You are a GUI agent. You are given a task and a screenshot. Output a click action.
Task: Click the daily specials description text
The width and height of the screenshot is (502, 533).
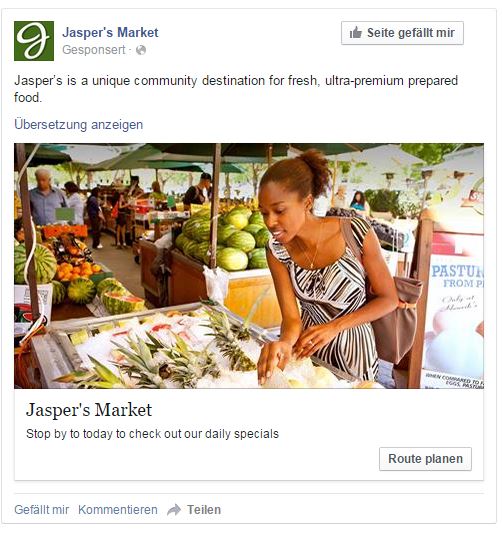coord(152,434)
